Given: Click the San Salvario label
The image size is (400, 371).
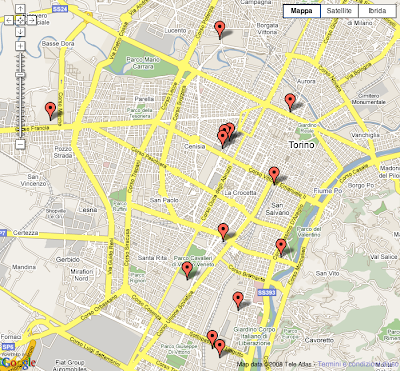Looking at the screenshot, I should [277, 209].
